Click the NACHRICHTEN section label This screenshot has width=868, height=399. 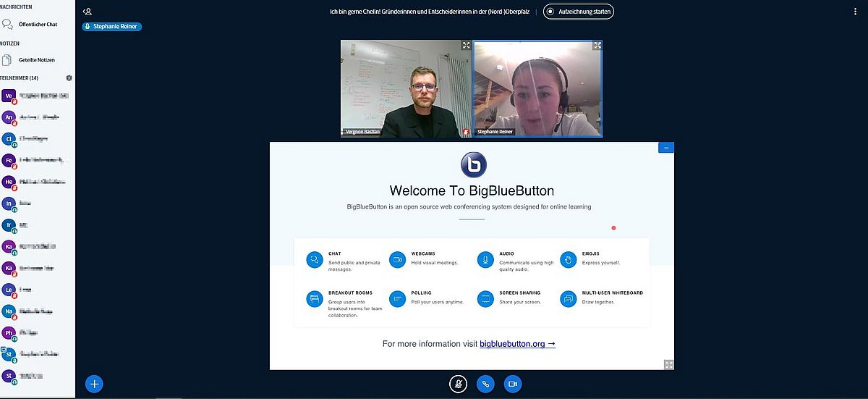[x=16, y=7]
